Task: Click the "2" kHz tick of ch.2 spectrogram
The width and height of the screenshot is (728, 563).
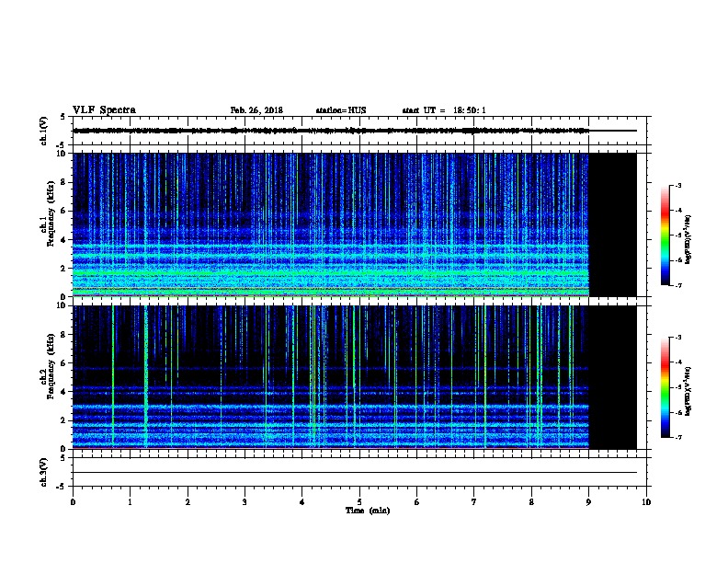Action: 63,420
